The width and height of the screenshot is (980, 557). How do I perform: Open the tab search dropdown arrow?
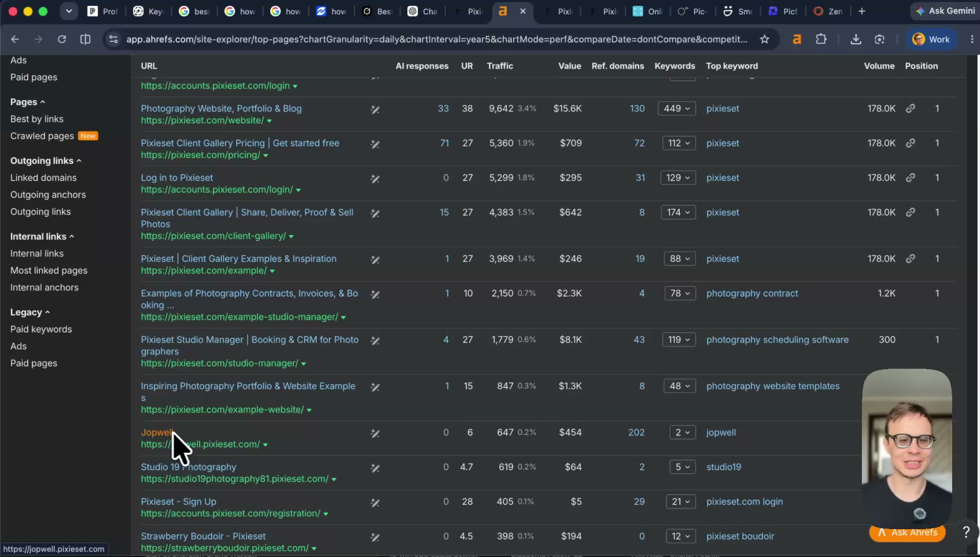(69, 11)
